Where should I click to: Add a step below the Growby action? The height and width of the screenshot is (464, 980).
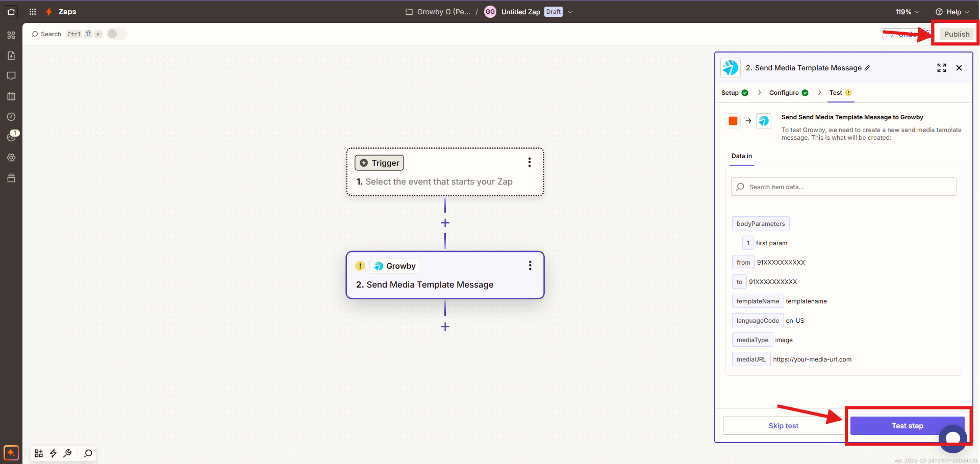(x=445, y=326)
